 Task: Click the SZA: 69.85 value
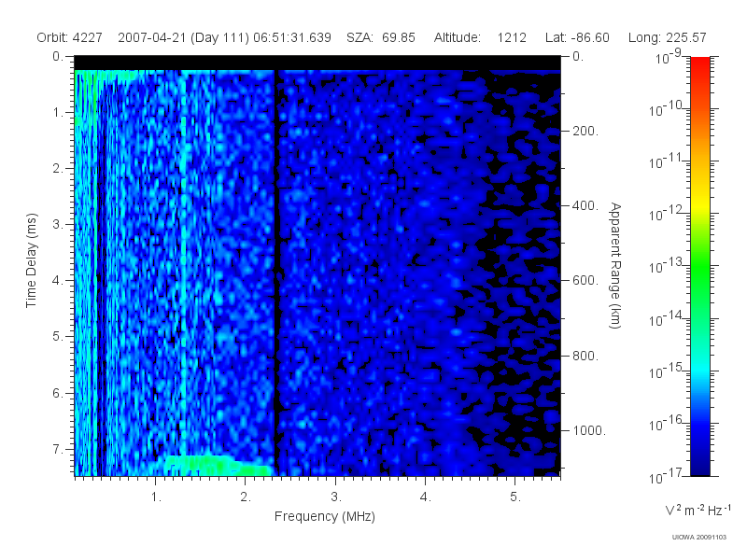point(381,37)
